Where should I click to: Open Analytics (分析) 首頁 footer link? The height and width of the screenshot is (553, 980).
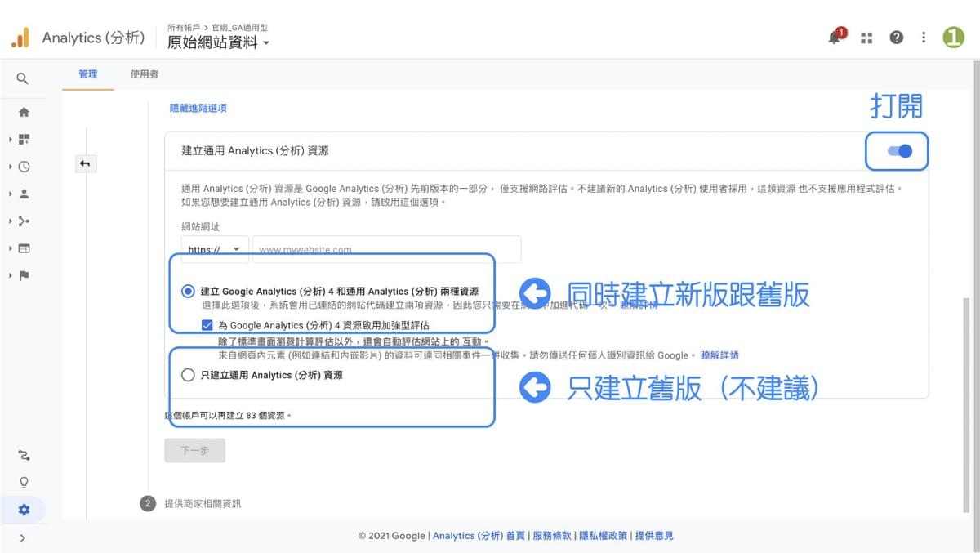click(479, 536)
